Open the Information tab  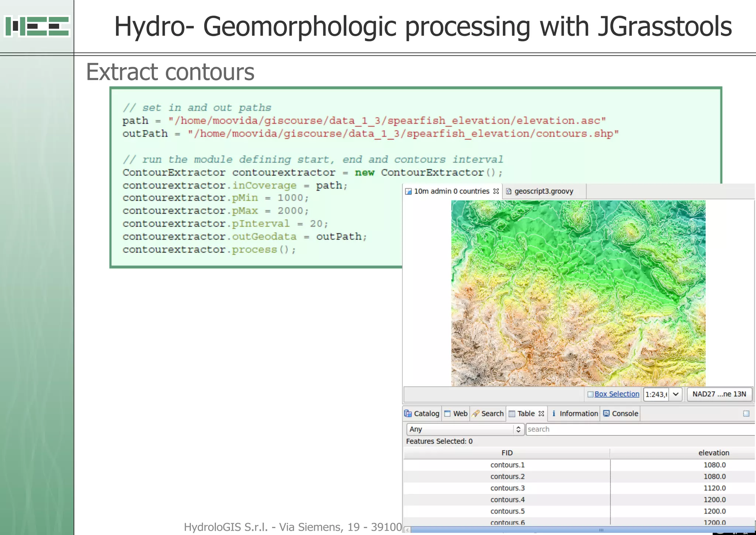[574, 413]
